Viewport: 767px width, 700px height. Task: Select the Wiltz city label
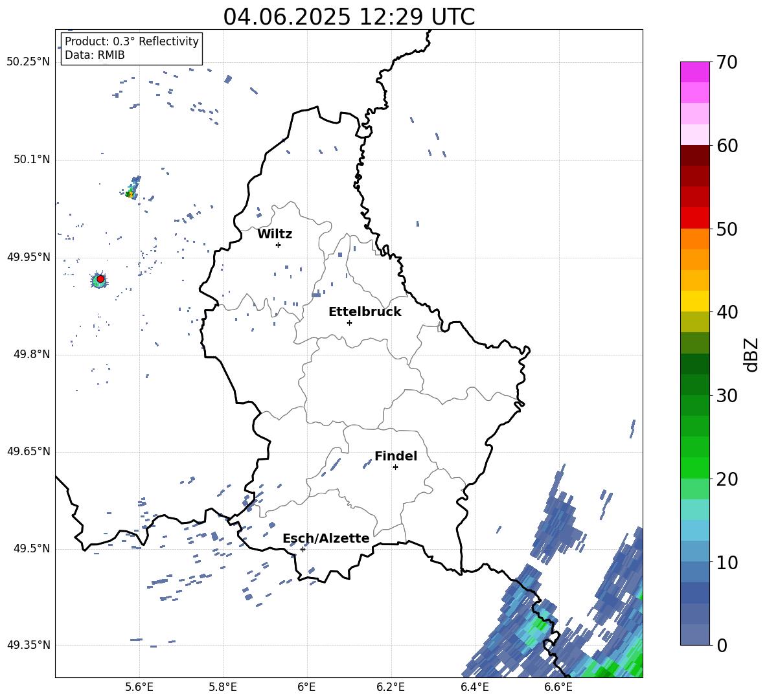tap(275, 234)
